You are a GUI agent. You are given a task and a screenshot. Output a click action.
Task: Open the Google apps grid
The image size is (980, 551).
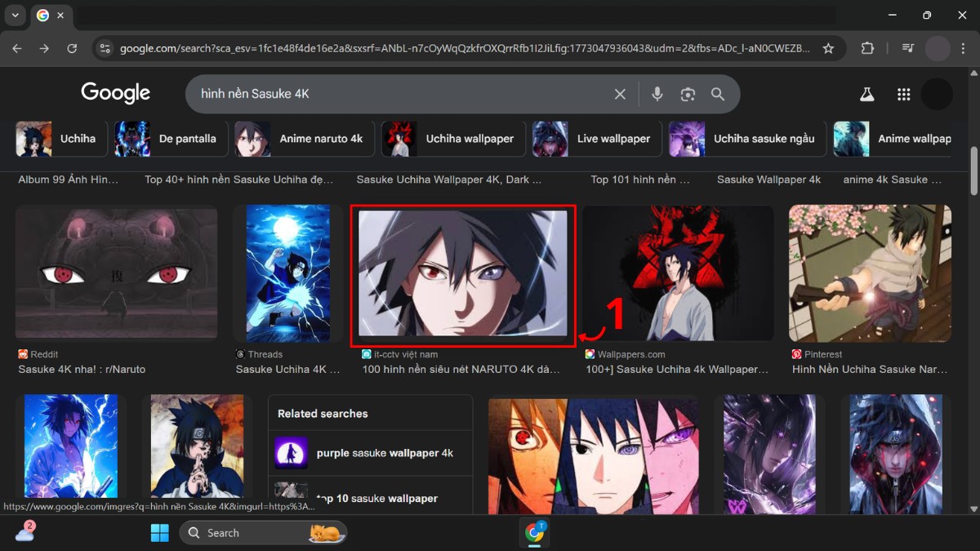pos(903,94)
